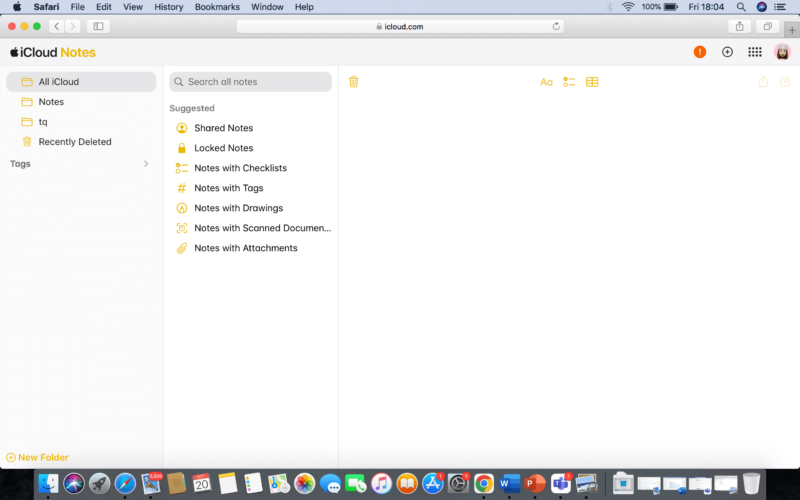
Task: Click the icloud.com address bar
Action: tap(400, 27)
